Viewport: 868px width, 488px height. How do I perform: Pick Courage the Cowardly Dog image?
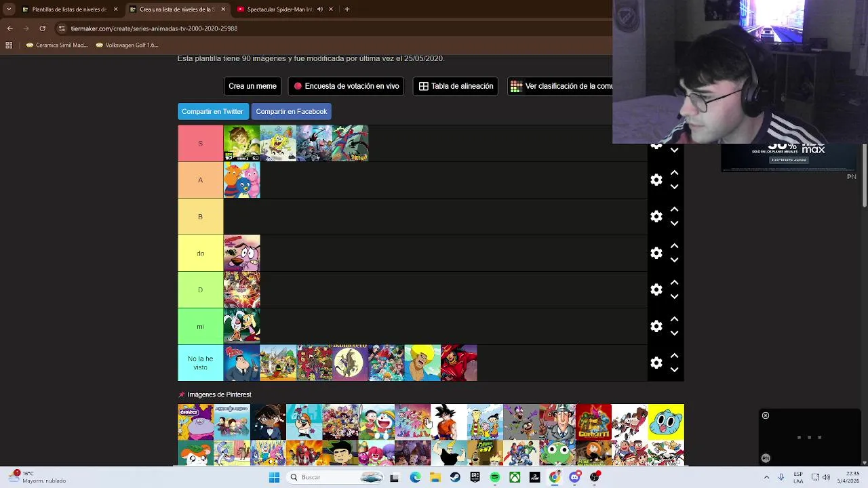click(241, 253)
